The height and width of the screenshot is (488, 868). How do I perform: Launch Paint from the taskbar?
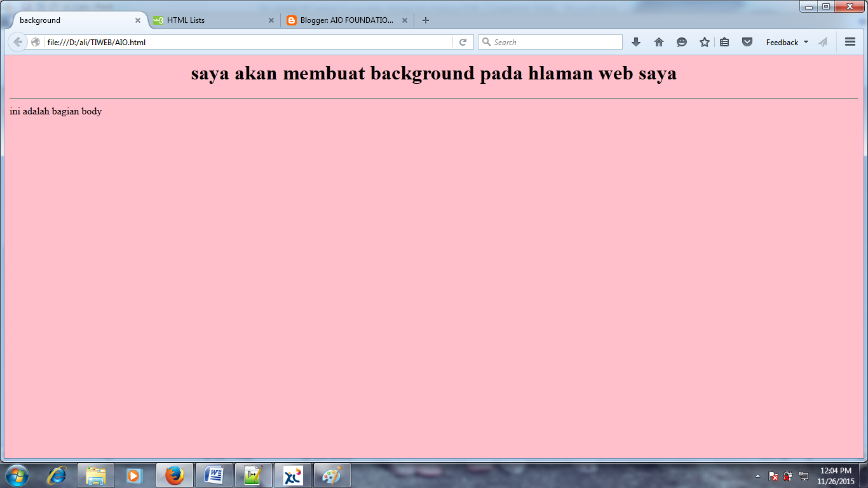pyautogui.click(x=332, y=475)
